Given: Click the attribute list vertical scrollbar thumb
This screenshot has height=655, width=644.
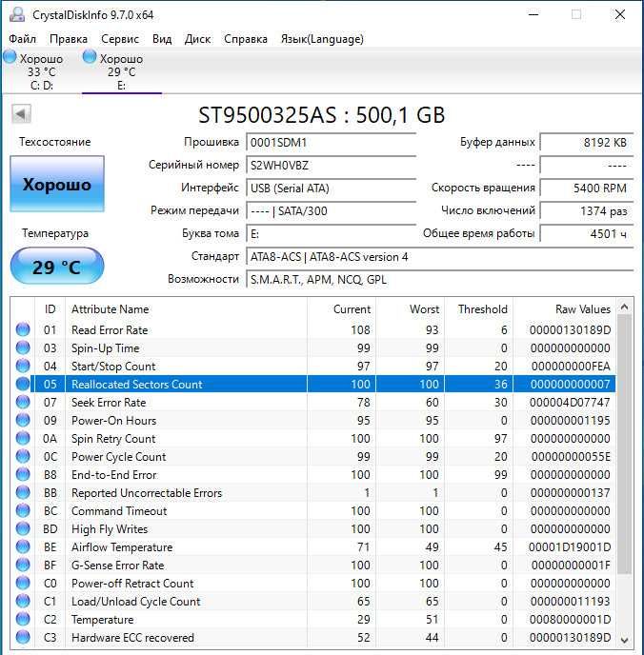Looking at the screenshot, I should pos(624,445).
